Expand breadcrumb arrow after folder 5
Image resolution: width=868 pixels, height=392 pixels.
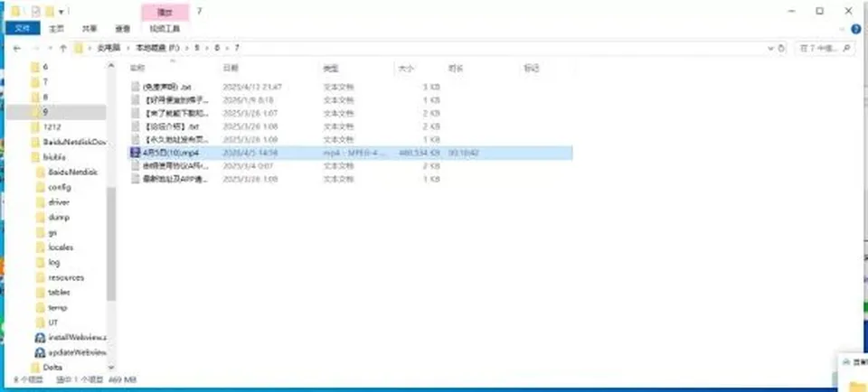(206, 49)
